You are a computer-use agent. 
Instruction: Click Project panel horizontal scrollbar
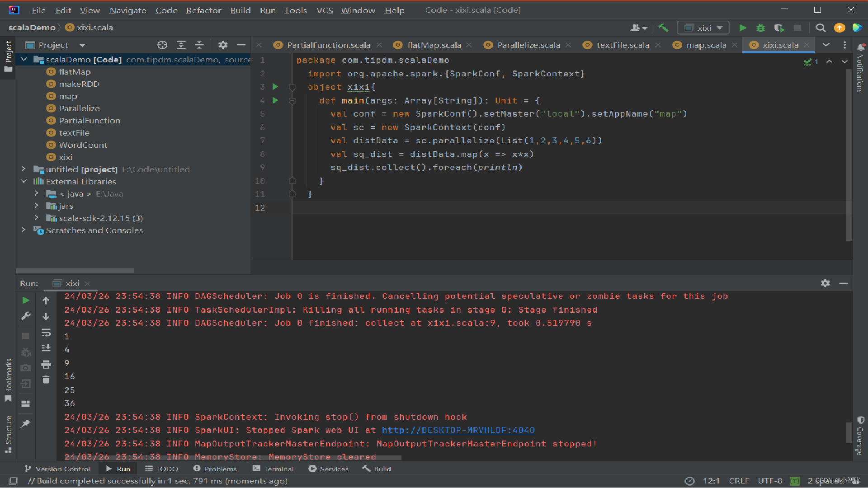pos(75,271)
